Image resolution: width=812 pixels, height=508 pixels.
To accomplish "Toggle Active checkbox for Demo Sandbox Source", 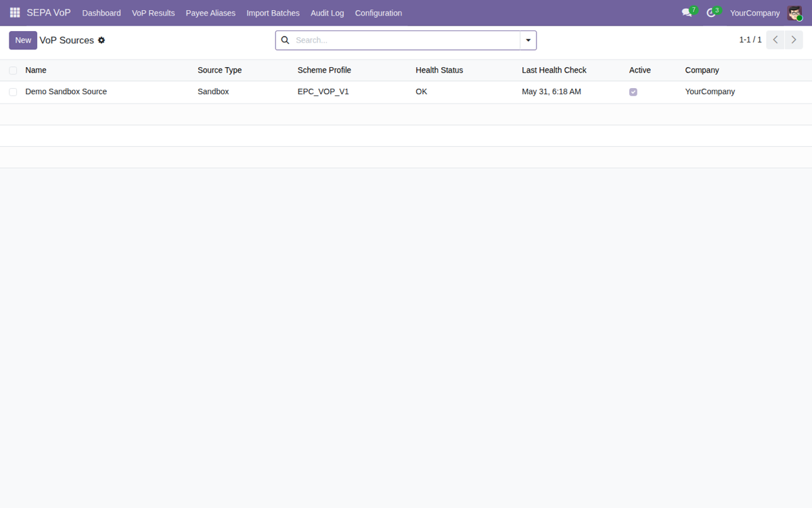I will click(633, 92).
